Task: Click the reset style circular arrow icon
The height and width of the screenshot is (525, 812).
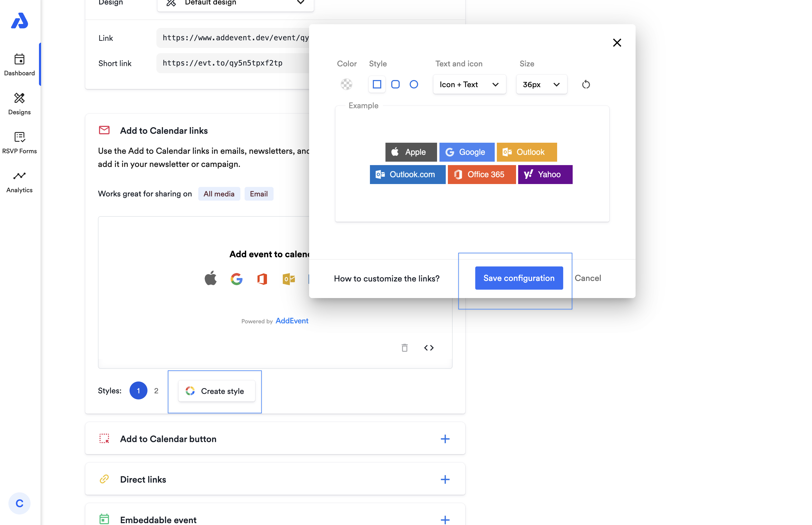Action: pyautogui.click(x=586, y=84)
